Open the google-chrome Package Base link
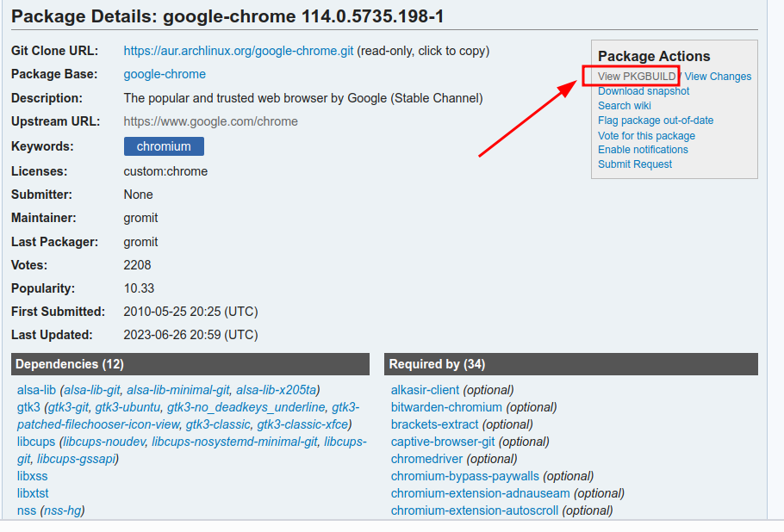 165,74
